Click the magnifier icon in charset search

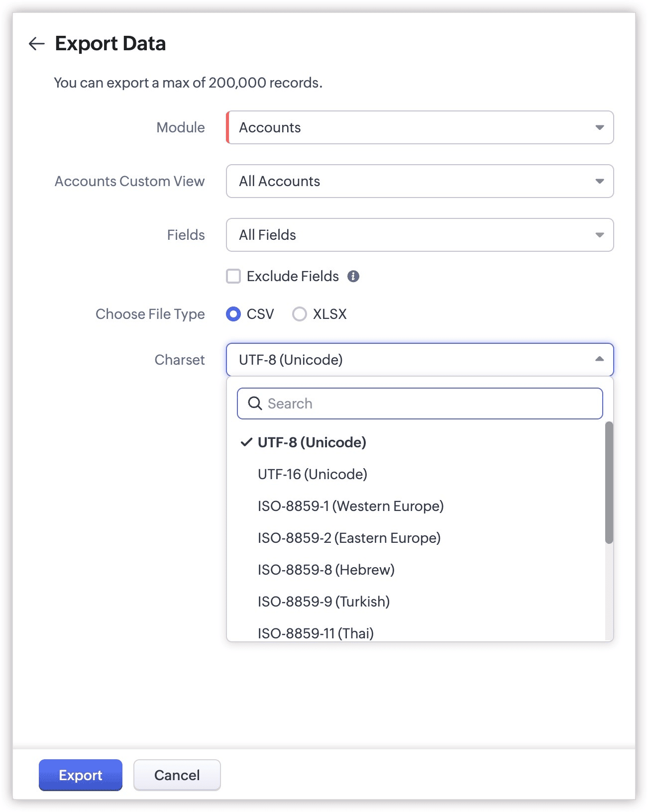255,404
